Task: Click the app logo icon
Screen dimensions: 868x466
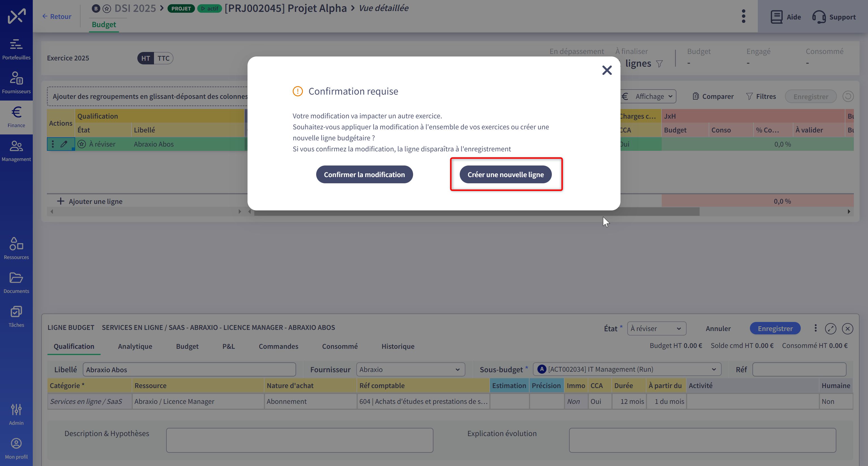Action: pyautogui.click(x=16, y=16)
